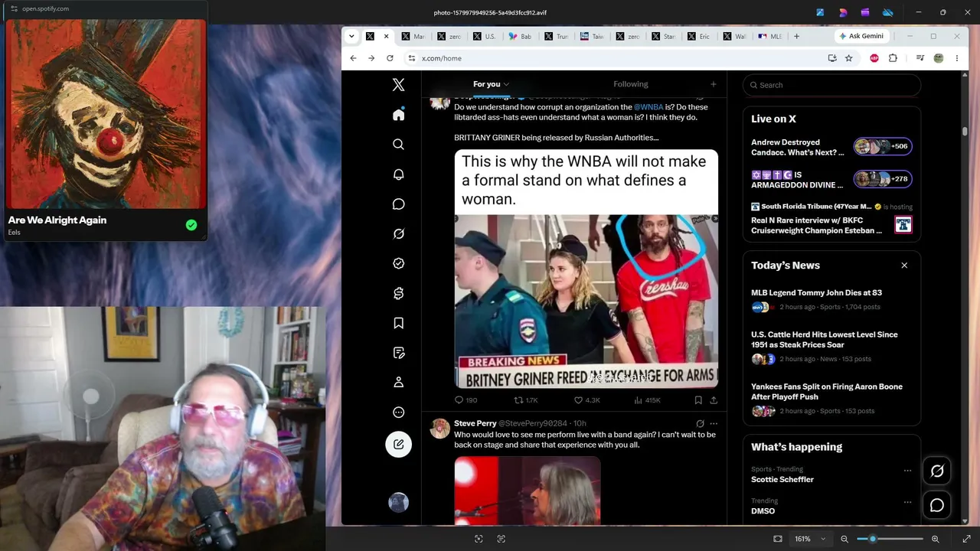Compose a new post
Image resolution: width=980 pixels, height=551 pixels.
click(x=398, y=445)
